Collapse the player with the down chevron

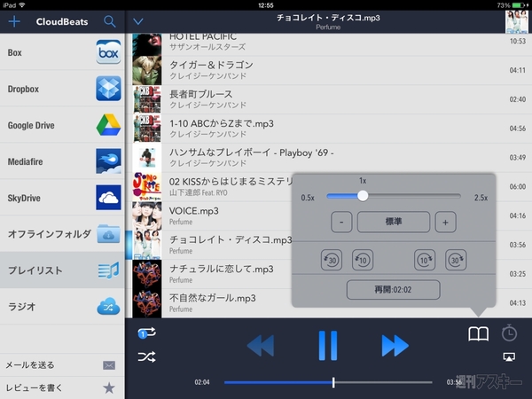click(137, 21)
